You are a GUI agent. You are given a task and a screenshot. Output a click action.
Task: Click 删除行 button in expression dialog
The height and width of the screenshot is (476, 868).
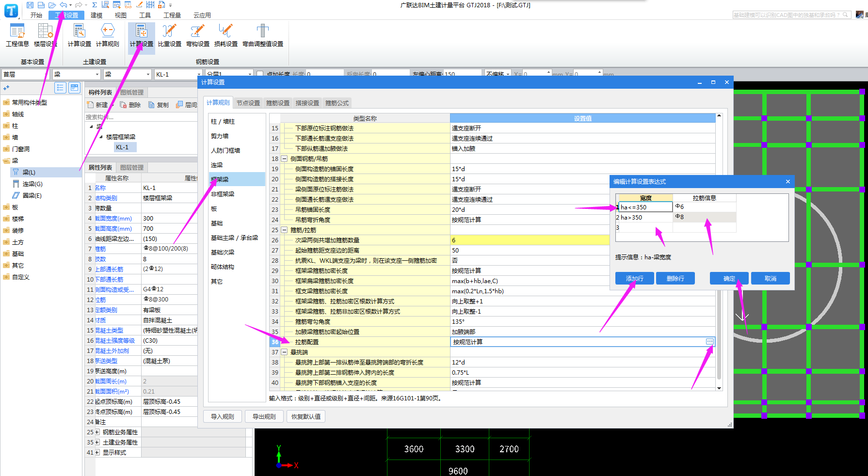(x=675, y=278)
